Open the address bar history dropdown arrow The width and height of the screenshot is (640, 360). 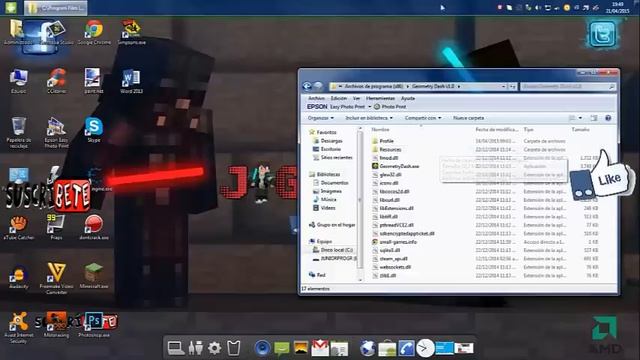tap(503, 87)
